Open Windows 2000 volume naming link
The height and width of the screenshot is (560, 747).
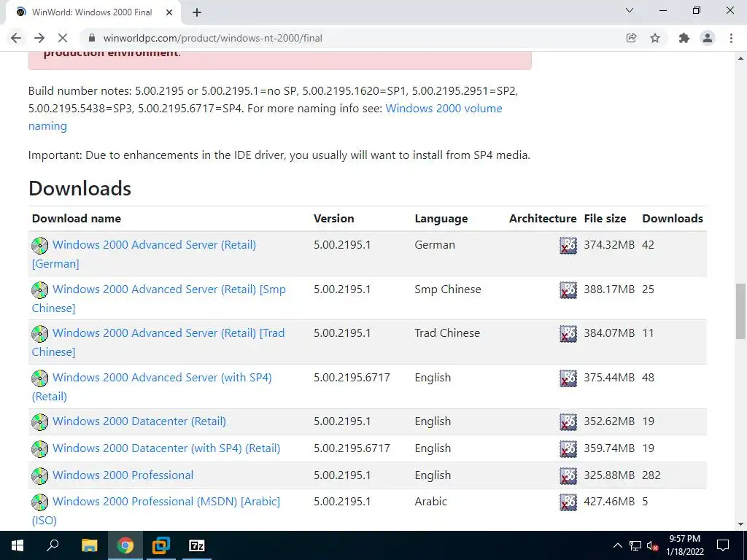tap(444, 109)
